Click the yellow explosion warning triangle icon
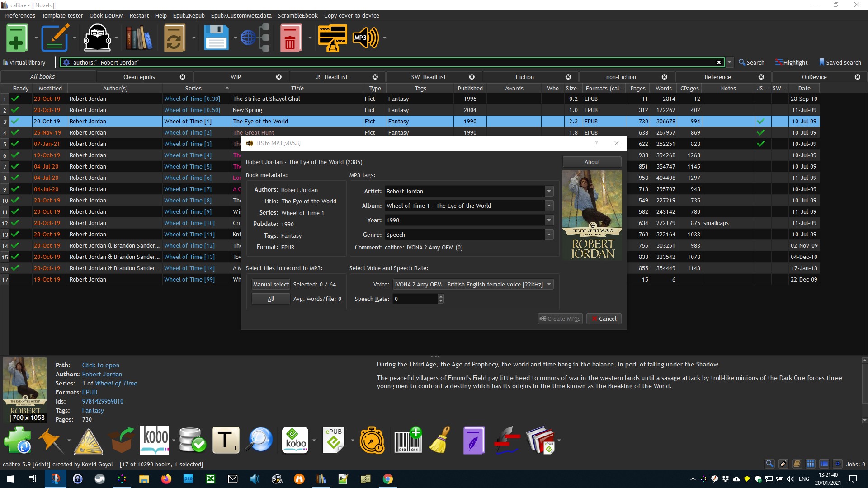This screenshot has width=868, height=488. pos(89,441)
